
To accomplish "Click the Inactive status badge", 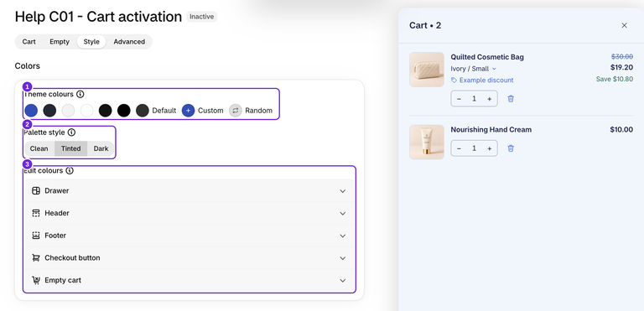I will coord(201,17).
